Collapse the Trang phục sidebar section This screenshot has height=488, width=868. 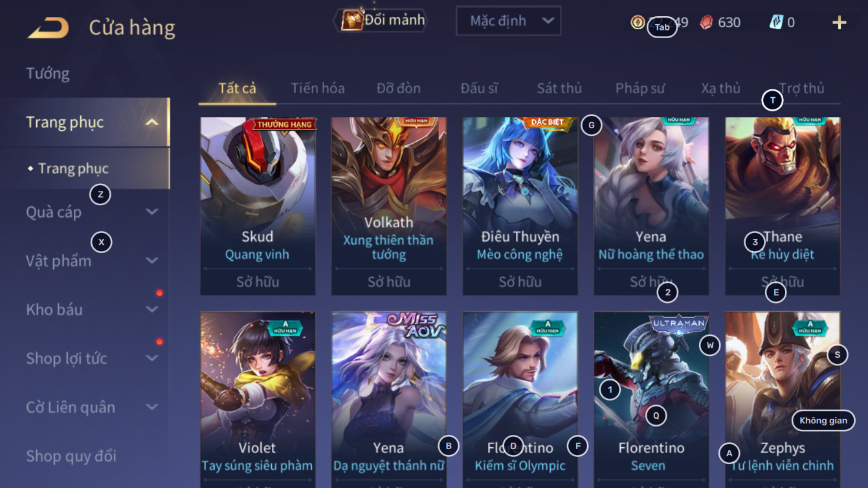151,122
